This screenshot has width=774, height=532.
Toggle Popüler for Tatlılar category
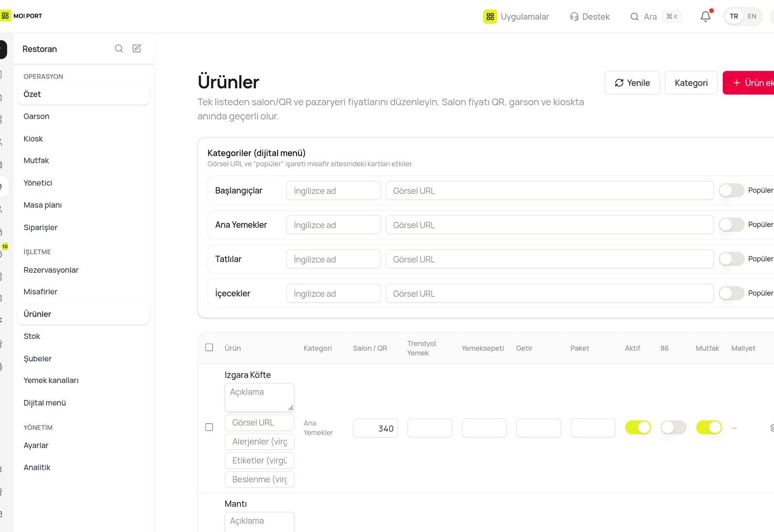[x=731, y=259]
